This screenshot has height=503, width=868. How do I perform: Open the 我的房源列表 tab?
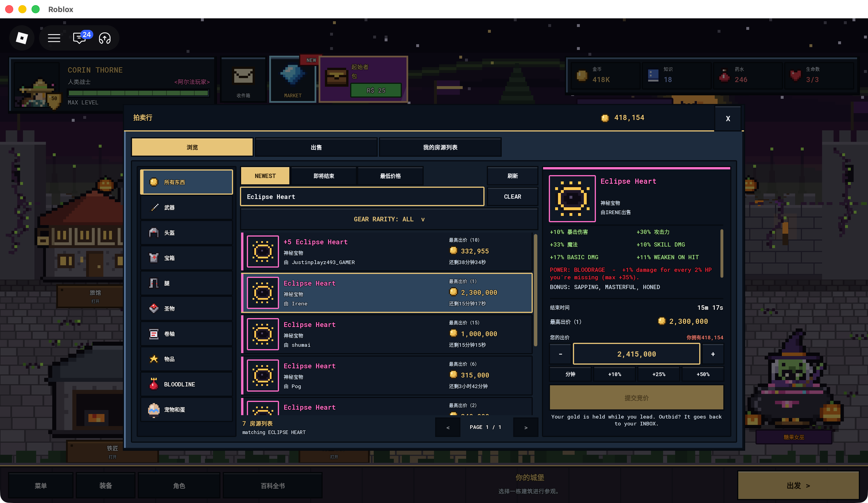[440, 148]
